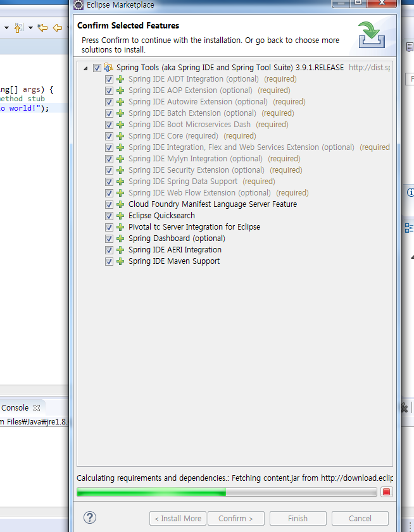Open help with the question mark icon

click(90, 517)
